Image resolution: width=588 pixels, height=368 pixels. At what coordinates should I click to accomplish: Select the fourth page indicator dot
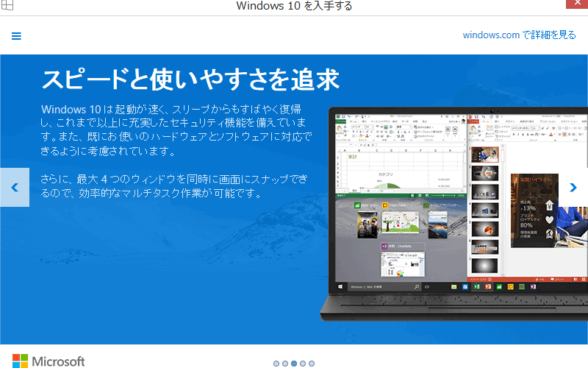pos(303,363)
